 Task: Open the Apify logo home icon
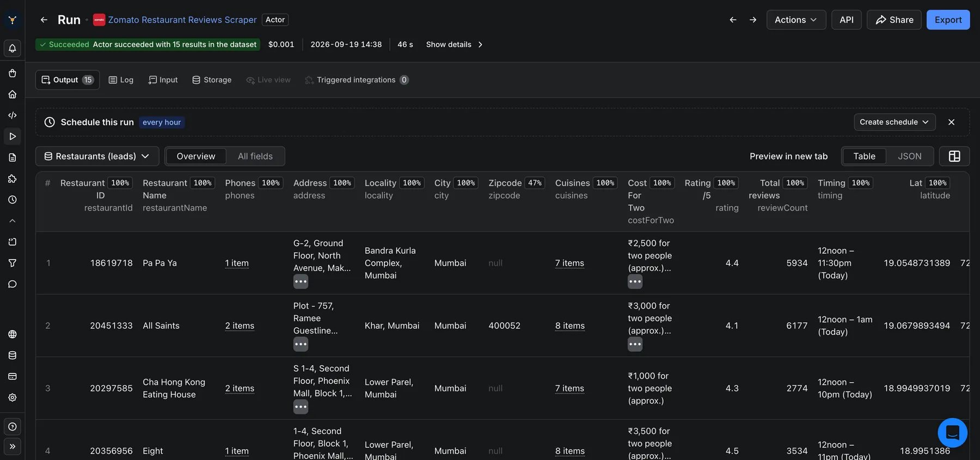pyautogui.click(x=13, y=20)
